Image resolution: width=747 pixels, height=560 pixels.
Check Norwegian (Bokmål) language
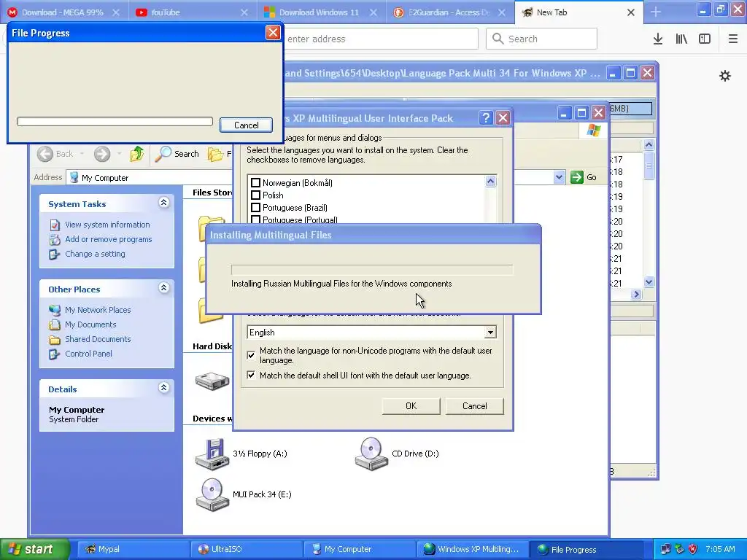coord(256,183)
